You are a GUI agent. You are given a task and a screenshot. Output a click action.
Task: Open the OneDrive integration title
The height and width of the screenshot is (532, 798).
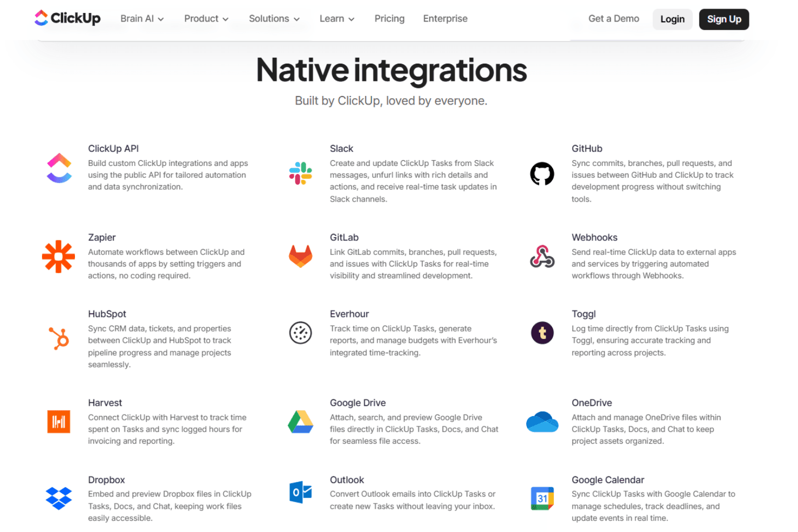(591, 403)
